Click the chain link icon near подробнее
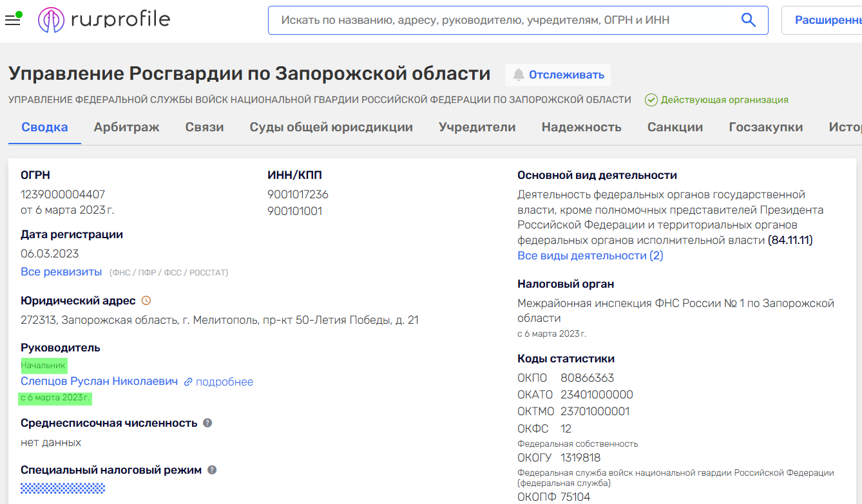Image resolution: width=862 pixels, height=504 pixels. tap(188, 382)
